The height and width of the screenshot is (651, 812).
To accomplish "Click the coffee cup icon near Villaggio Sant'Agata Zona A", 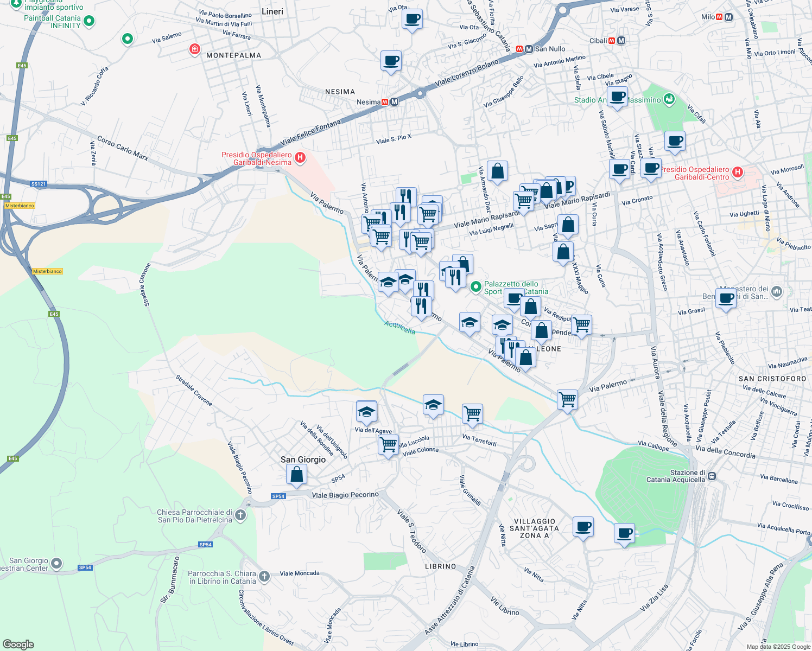I will click(583, 527).
